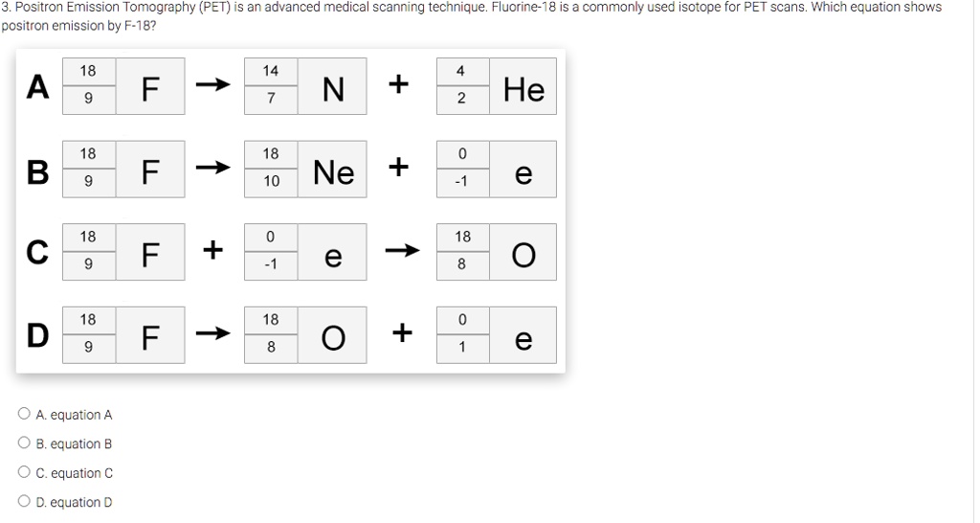Click the He symbol box in equation A
The height and width of the screenshot is (523, 980).
pyautogui.click(x=523, y=86)
